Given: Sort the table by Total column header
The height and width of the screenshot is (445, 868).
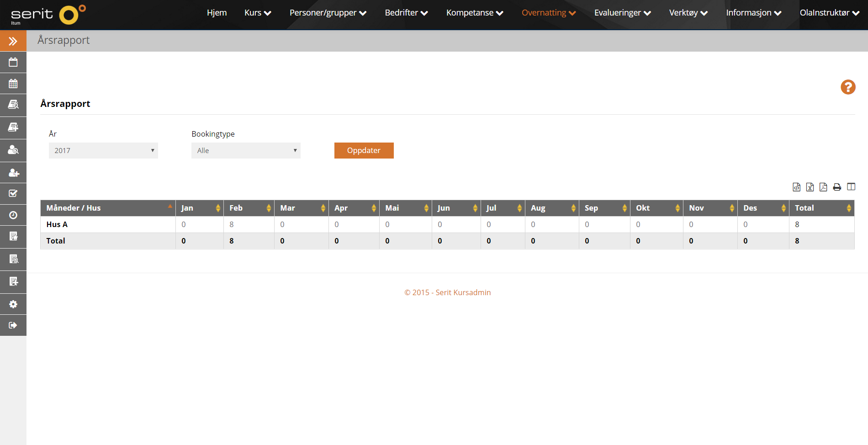Looking at the screenshot, I should [822, 208].
